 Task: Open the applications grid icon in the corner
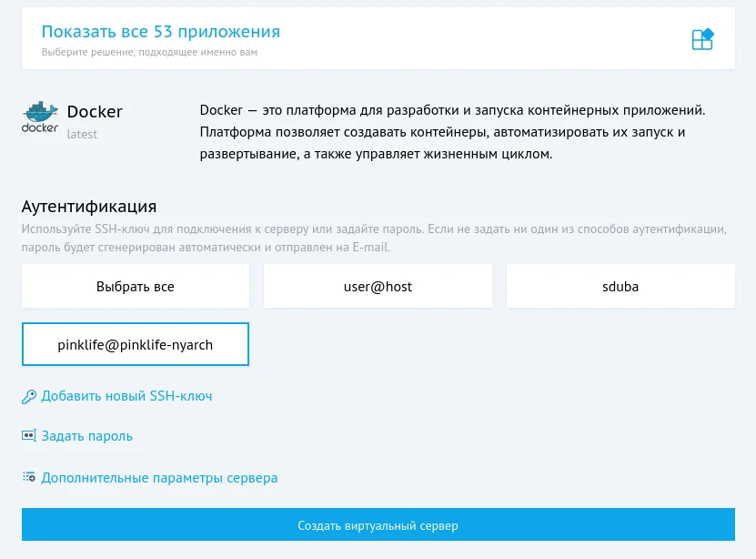pyautogui.click(x=701, y=38)
